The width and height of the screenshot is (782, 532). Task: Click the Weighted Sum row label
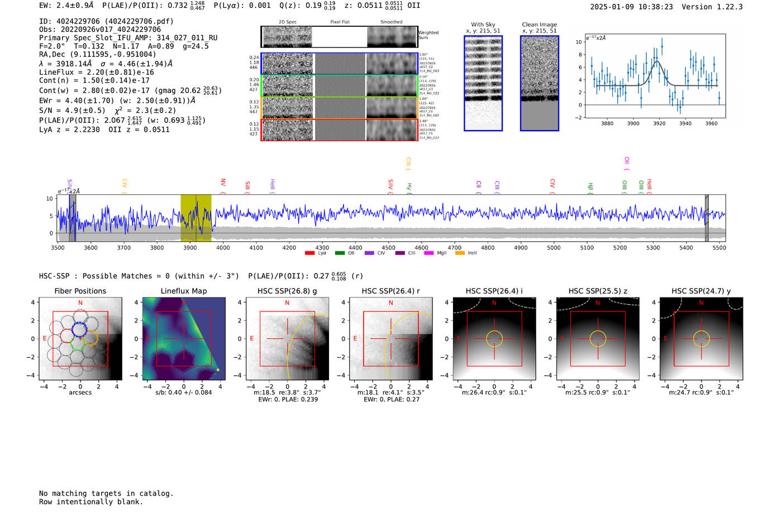point(428,35)
